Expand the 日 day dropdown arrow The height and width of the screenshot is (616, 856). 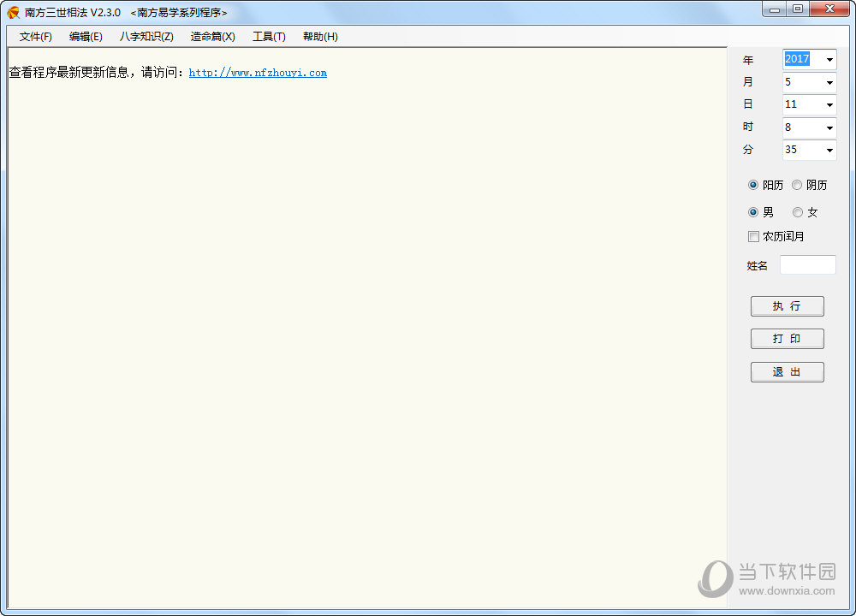pos(829,104)
